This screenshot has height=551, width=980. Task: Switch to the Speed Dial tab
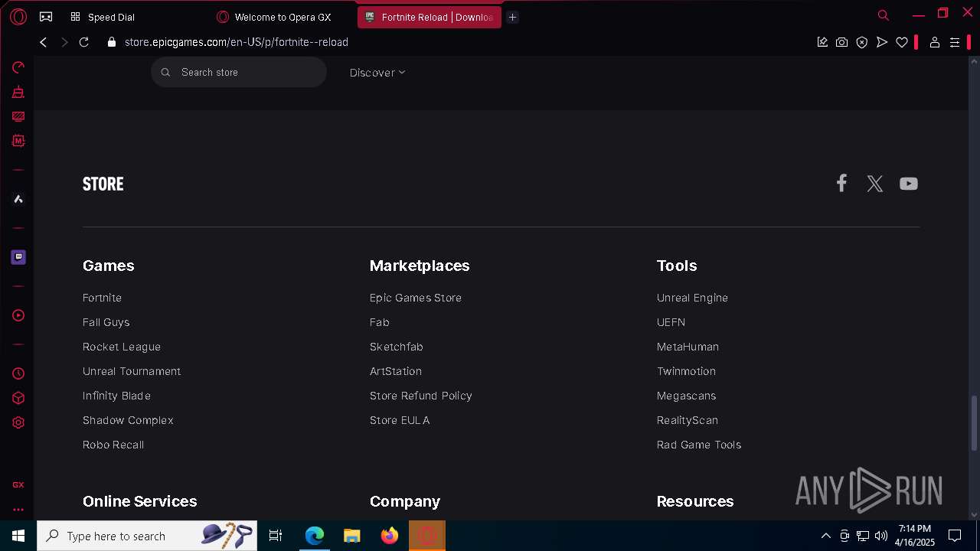coord(111,17)
